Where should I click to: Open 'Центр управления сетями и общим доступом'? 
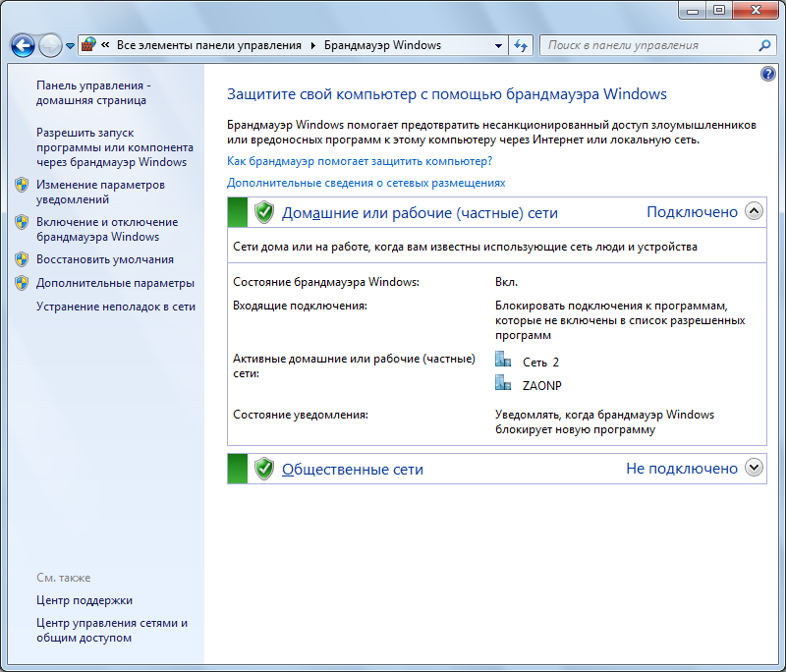point(112,631)
